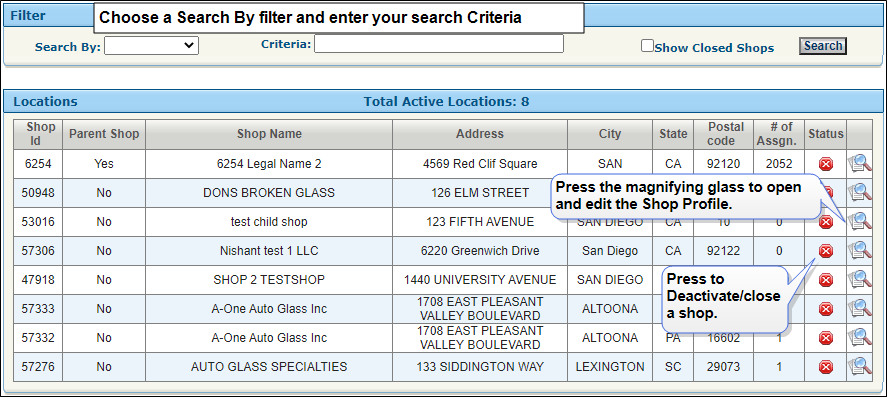Open Shop Profile for AUTO GLASS SPECIALTIES
This screenshot has width=887, height=397.
click(860, 366)
